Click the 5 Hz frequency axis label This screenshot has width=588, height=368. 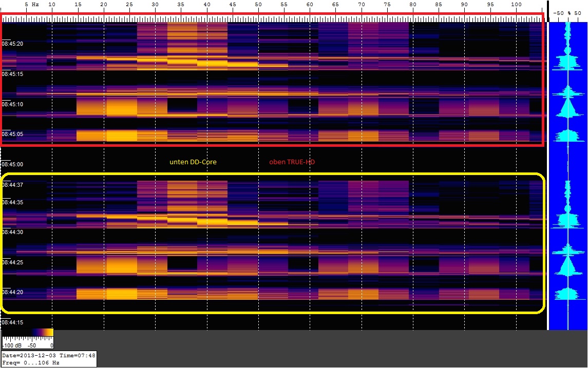tap(31, 4)
